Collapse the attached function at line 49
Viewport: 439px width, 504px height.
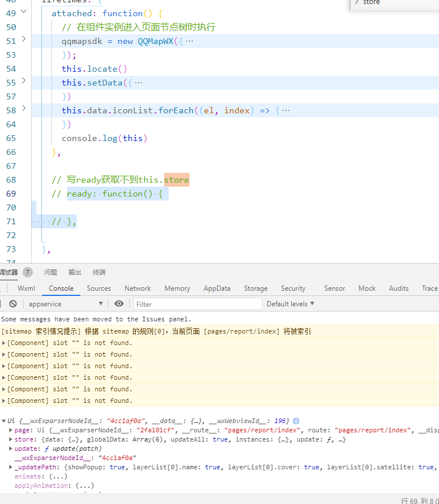24,12
